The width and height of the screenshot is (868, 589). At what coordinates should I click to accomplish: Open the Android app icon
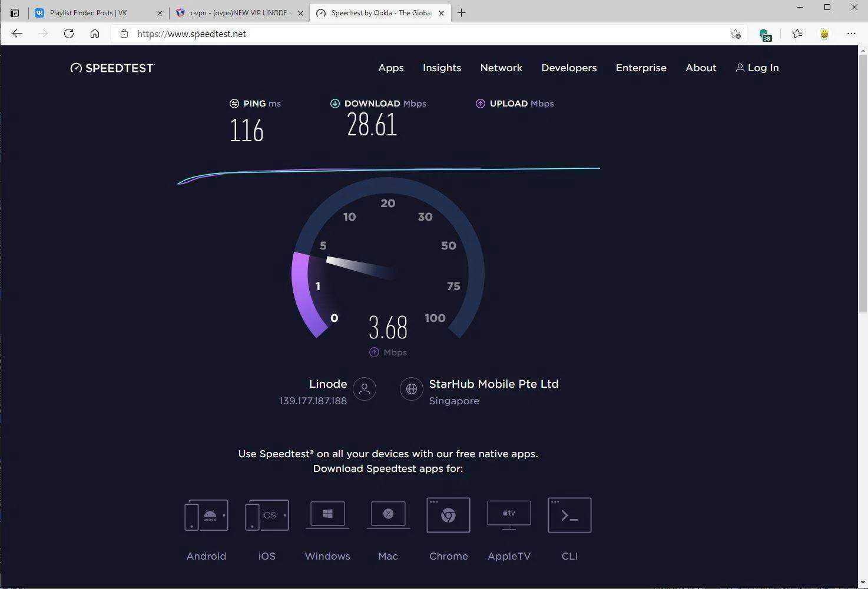206,515
